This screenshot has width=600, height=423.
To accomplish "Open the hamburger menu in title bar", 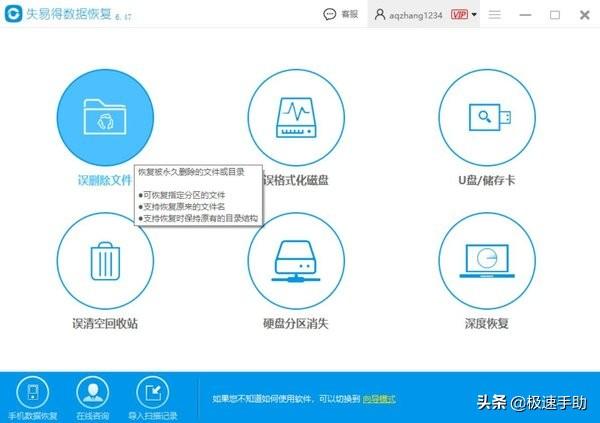I will pyautogui.click(x=494, y=15).
